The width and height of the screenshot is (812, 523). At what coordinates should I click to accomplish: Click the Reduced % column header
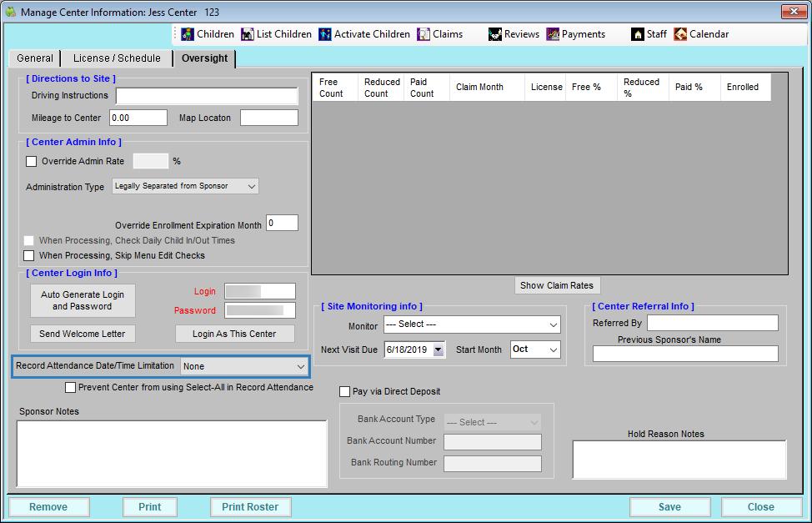[643, 87]
